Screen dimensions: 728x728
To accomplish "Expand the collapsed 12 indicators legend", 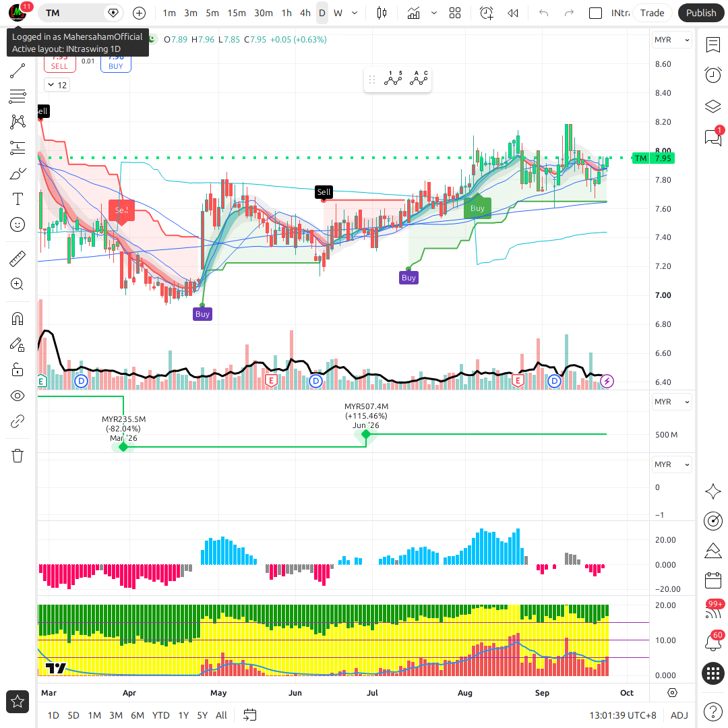I will click(x=57, y=85).
